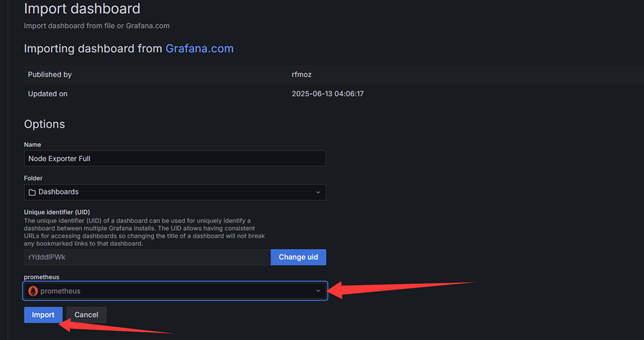644x340 pixels.
Task: Click the prometheus field label
Action: 42,277
